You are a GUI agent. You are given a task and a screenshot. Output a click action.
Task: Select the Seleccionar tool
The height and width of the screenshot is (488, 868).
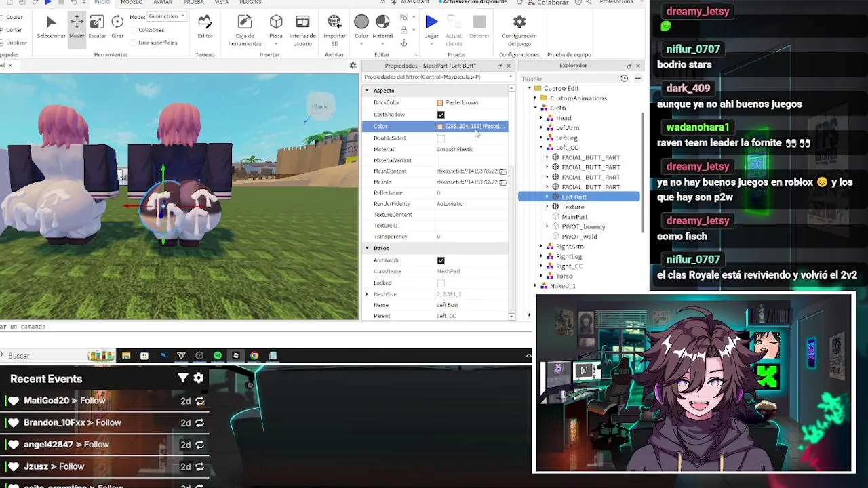pos(51,27)
